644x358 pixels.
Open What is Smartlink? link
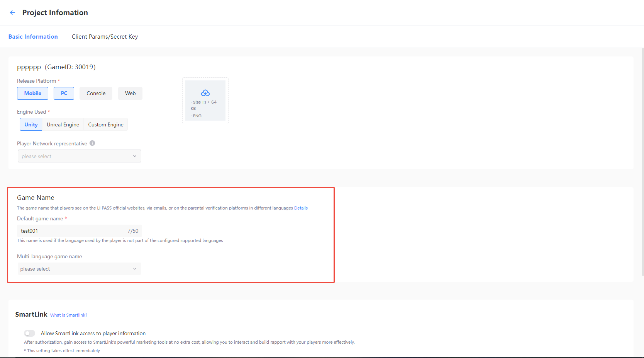coord(69,315)
